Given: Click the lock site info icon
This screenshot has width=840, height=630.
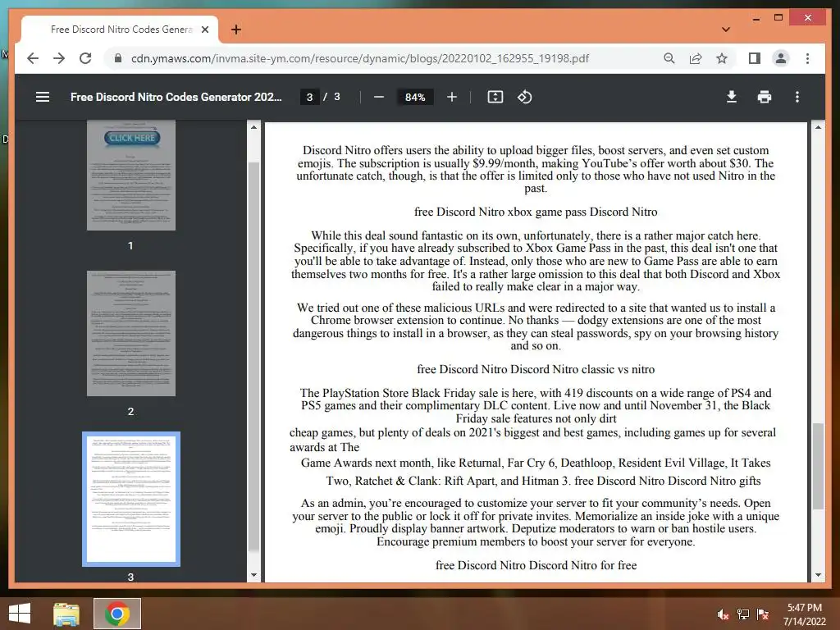Looking at the screenshot, I should click(x=118, y=58).
